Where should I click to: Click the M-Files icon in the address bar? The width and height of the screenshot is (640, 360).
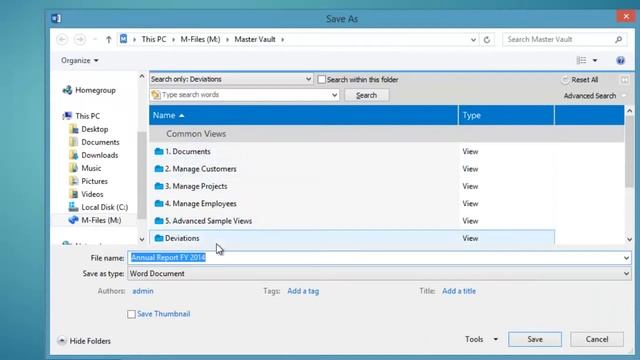(123, 39)
